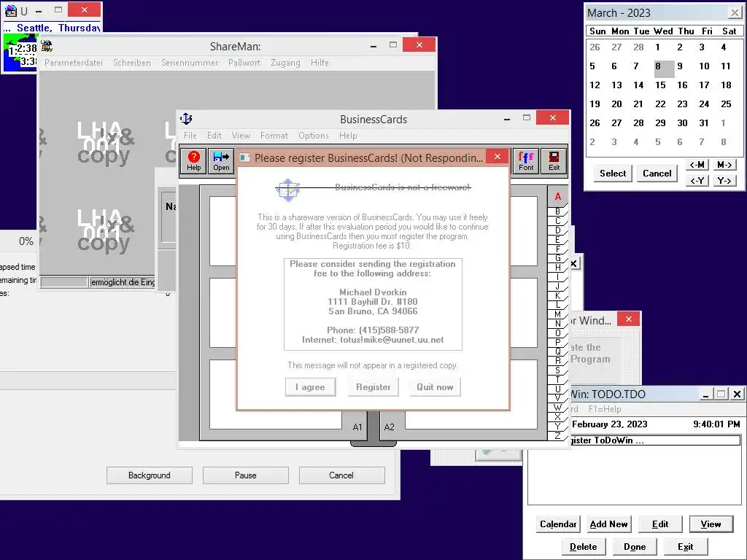Open Paßwort menu in ShareMan

coord(244,63)
